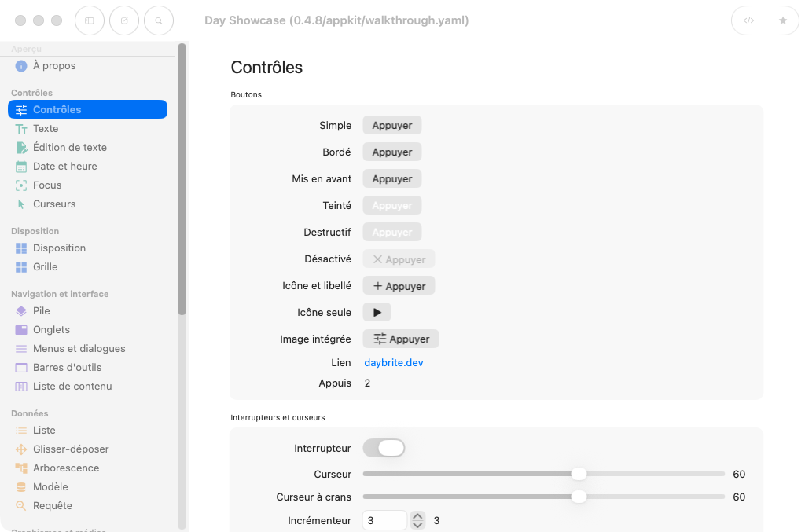Click the Requête search icon

click(21, 506)
